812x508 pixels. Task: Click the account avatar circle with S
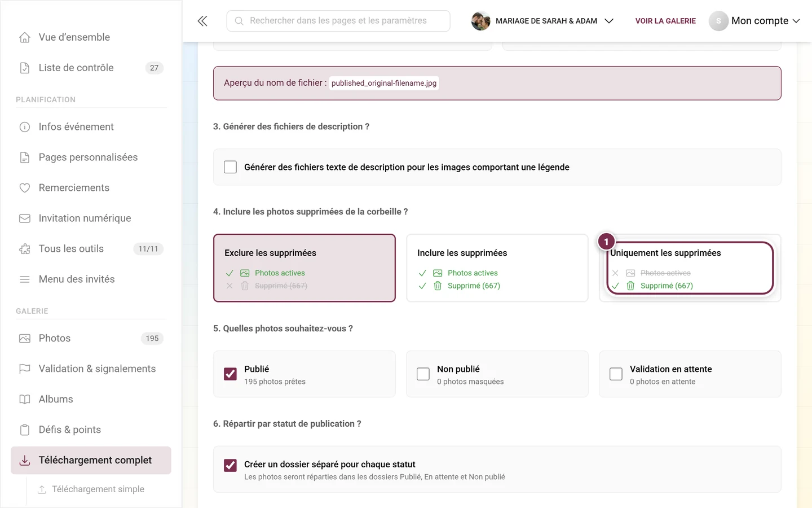coord(718,21)
